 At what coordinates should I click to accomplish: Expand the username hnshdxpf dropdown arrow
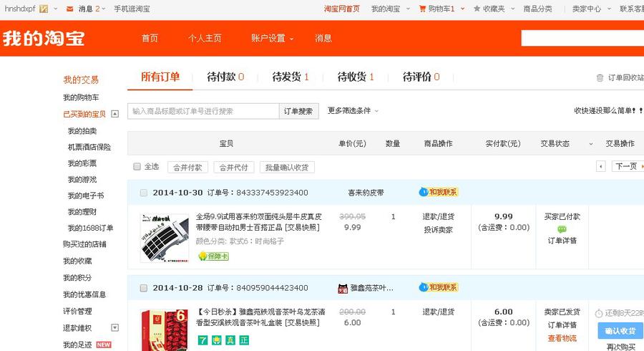click(55, 9)
